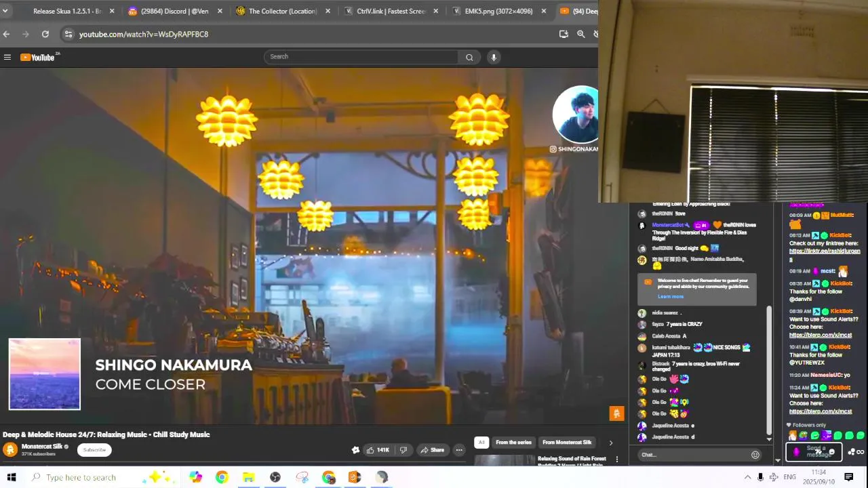Click the install/cast icon in the address bar
This screenshot has height=488, width=868.
564,34
